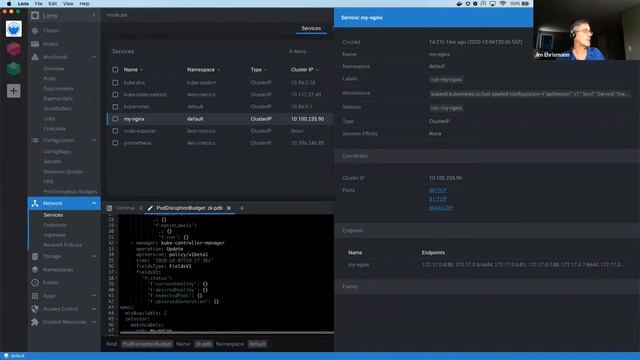Check the kubernetes service checkbox
The width and height of the screenshot is (640, 360).
116,107
